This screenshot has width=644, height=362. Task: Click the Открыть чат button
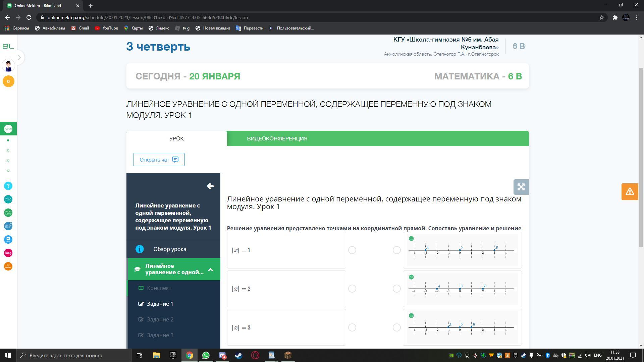[x=159, y=160]
